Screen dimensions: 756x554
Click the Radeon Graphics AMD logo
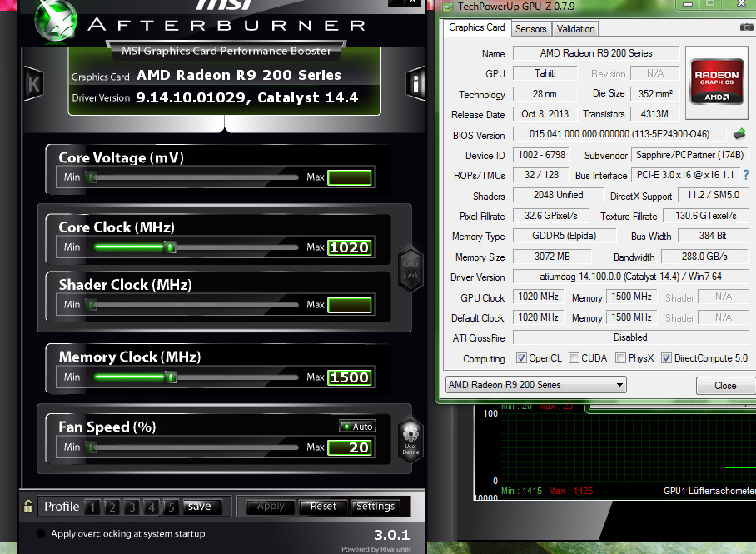coord(717,82)
